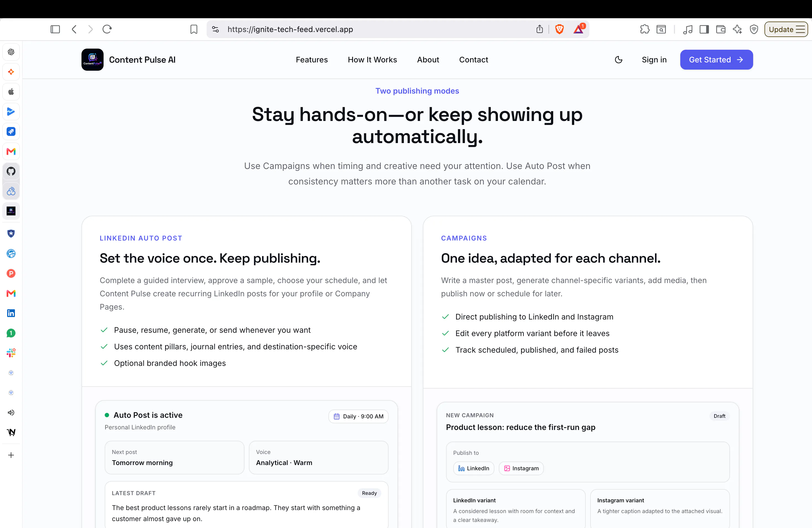The image size is (812, 528).
Task: Open the Jira sidebar shortcut
Action: (x=11, y=132)
